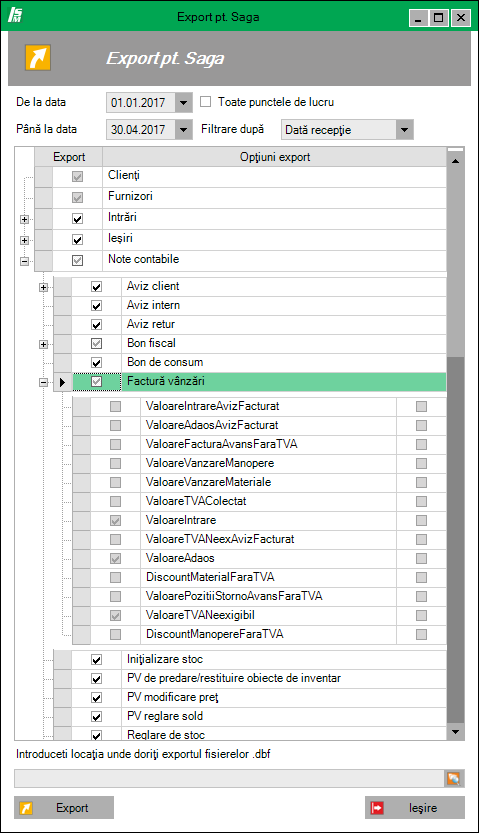The image size is (479, 833).
Task: Click the 01.01.2017 date field
Action: tap(141, 103)
